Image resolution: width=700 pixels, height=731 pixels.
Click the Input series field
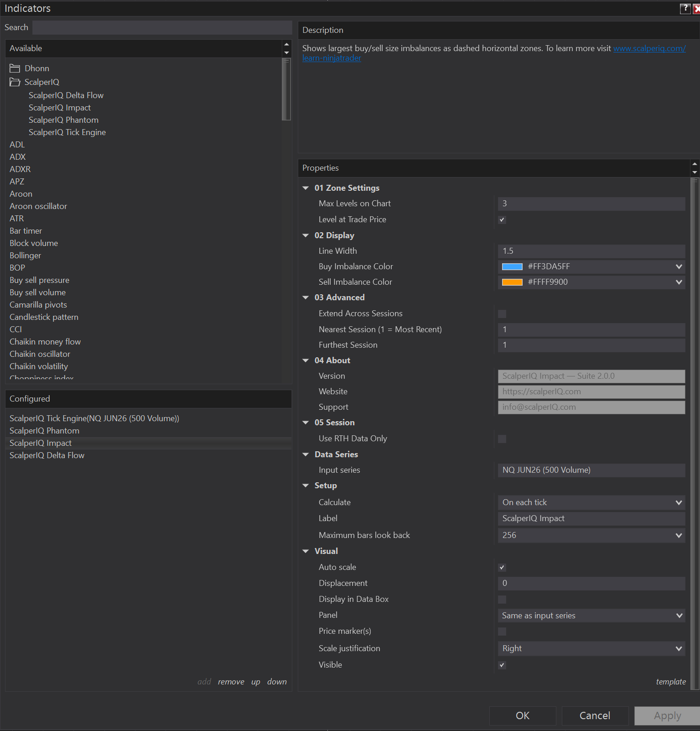coord(591,470)
